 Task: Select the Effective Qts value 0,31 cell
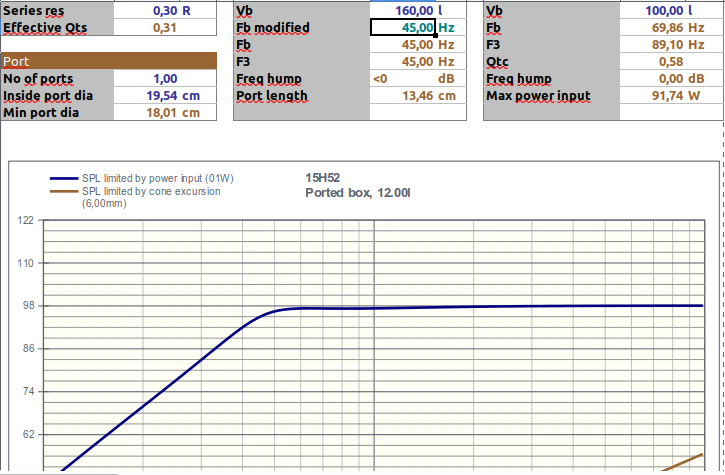(x=165, y=28)
